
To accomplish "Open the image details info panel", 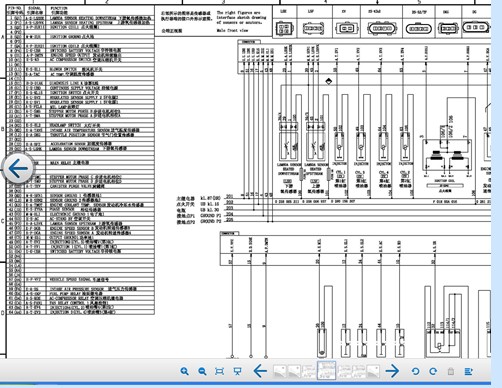I will click(468, 371).
